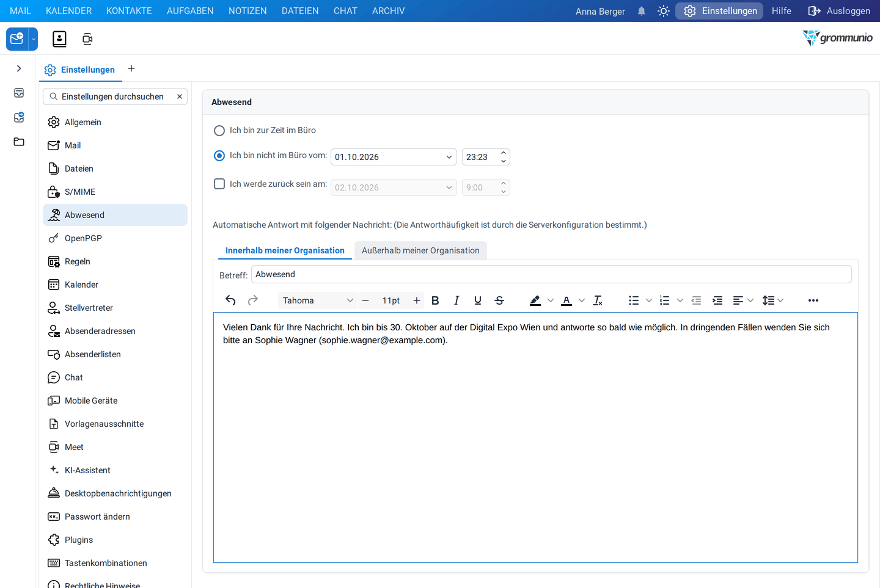Click the video meeting icon in the toolbar
The width and height of the screenshot is (880, 588).
(x=87, y=39)
